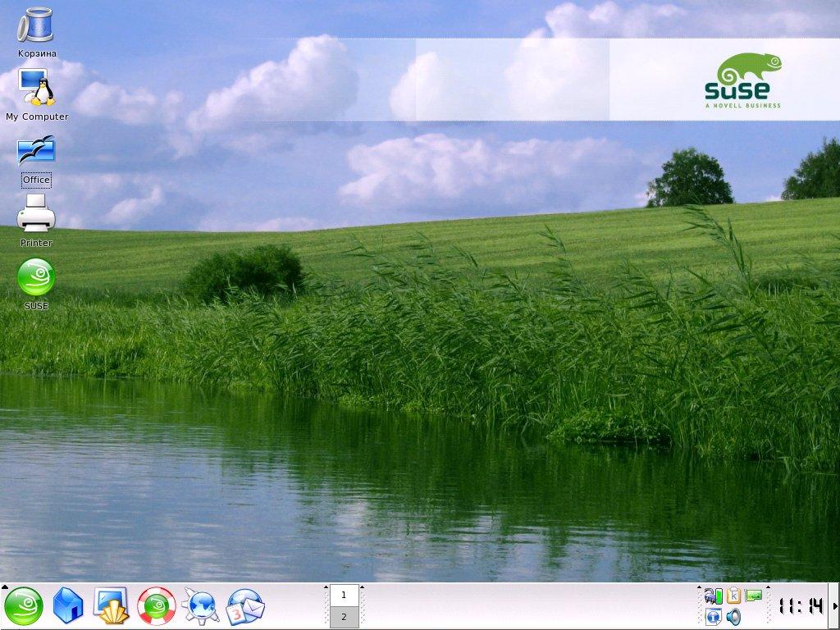Click the panel hide arrow at the right edge
Viewport: 840px width, 630px height.
pos(835,606)
